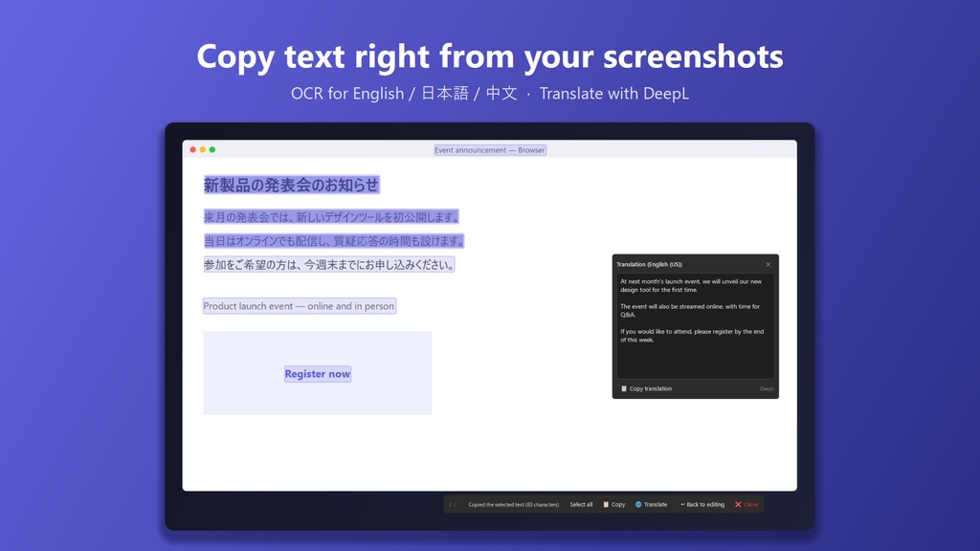Go back to editing from toolbar
980x551 pixels.
click(702, 504)
